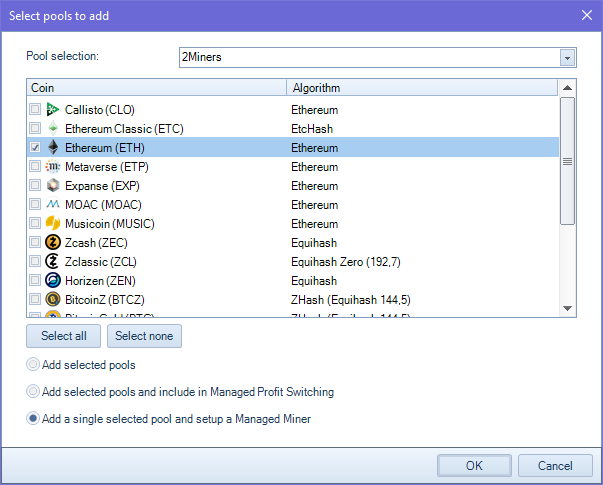
Task: Select the Musicoin (MUSIC) row text
Action: [x=110, y=223]
